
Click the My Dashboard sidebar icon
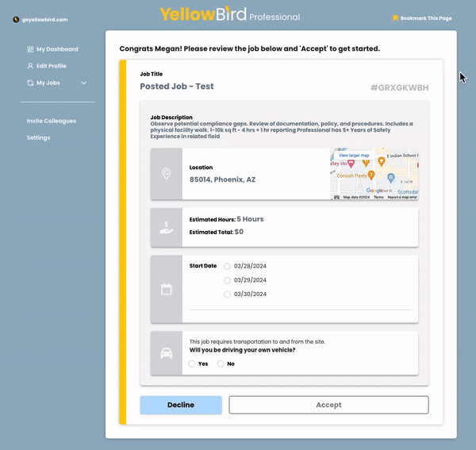30,49
